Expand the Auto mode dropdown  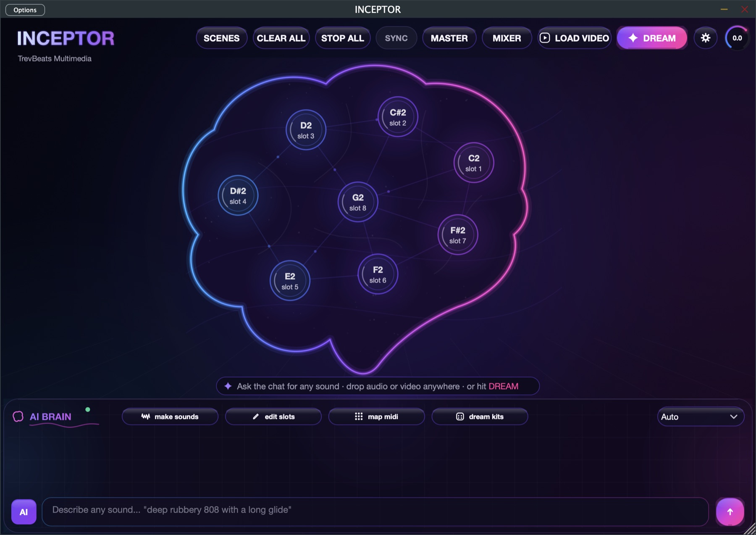pyautogui.click(x=700, y=416)
